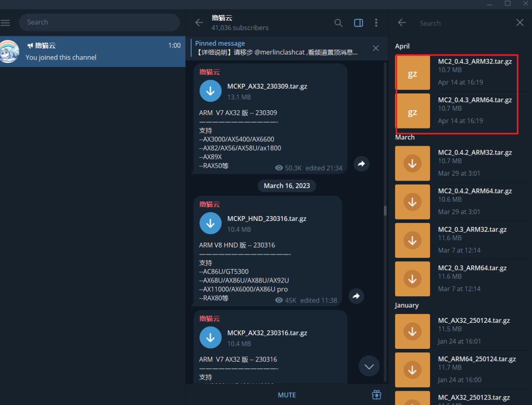
Task: Click the left chat list Search field
Action: coord(99,22)
